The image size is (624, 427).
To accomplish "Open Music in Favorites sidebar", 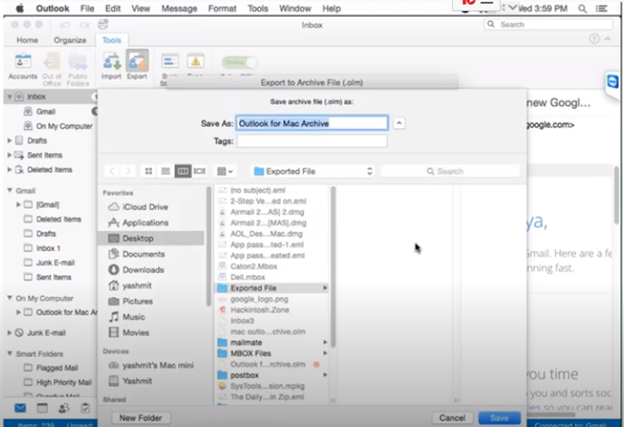I will click(x=127, y=317).
